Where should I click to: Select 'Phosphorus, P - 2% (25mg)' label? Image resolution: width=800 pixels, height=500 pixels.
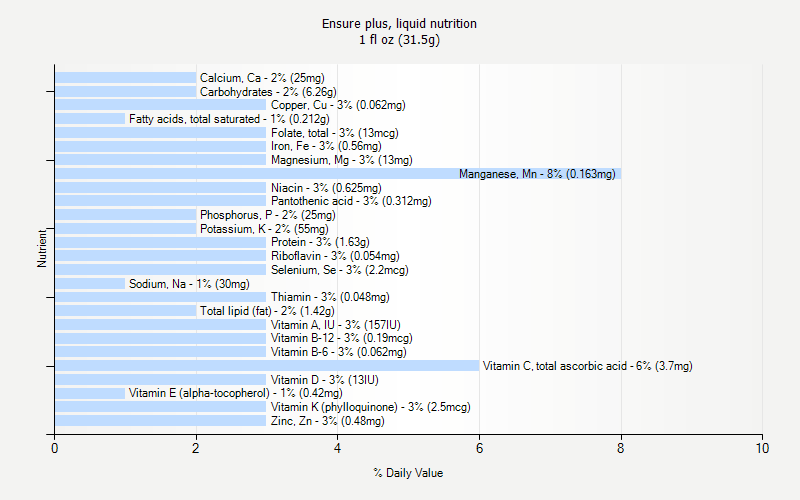(268, 215)
